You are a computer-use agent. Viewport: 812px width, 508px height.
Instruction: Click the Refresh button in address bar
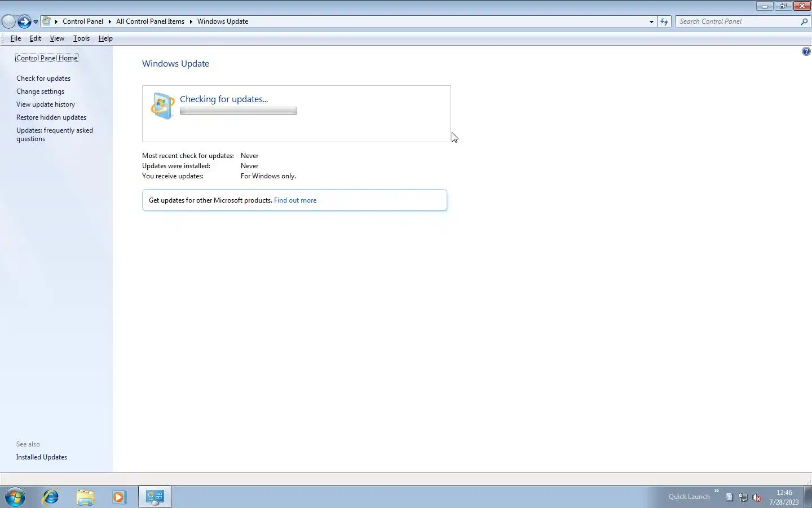tap(664, 21)
